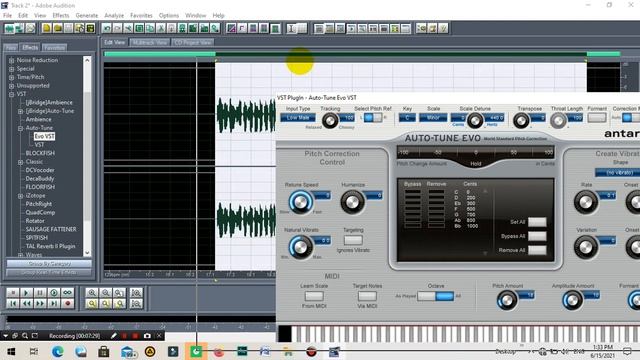640x360 pixels.
Task: Click the Bypass All button
Action: click(537, 236)
